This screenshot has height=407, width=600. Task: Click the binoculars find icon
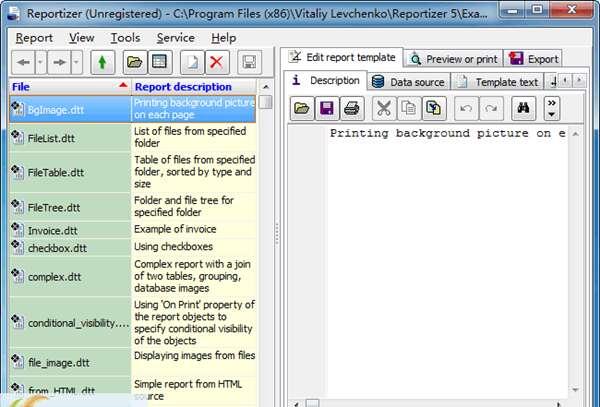(x=520, y=107)
